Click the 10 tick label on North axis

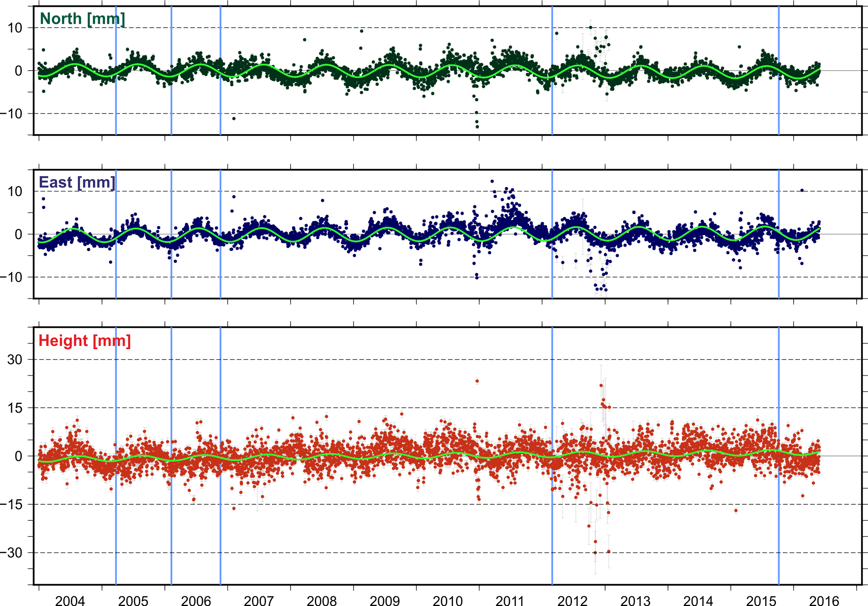click(14, 28)
